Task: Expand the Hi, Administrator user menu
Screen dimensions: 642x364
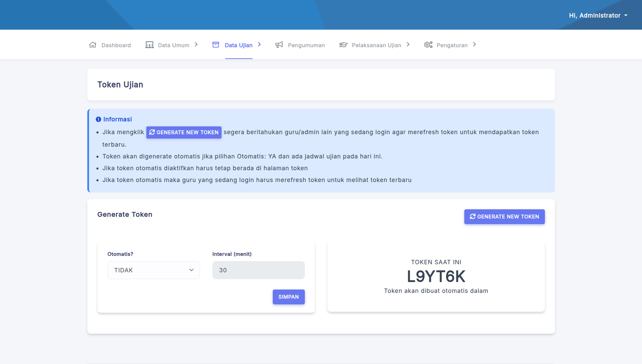Action: point(598,16)
